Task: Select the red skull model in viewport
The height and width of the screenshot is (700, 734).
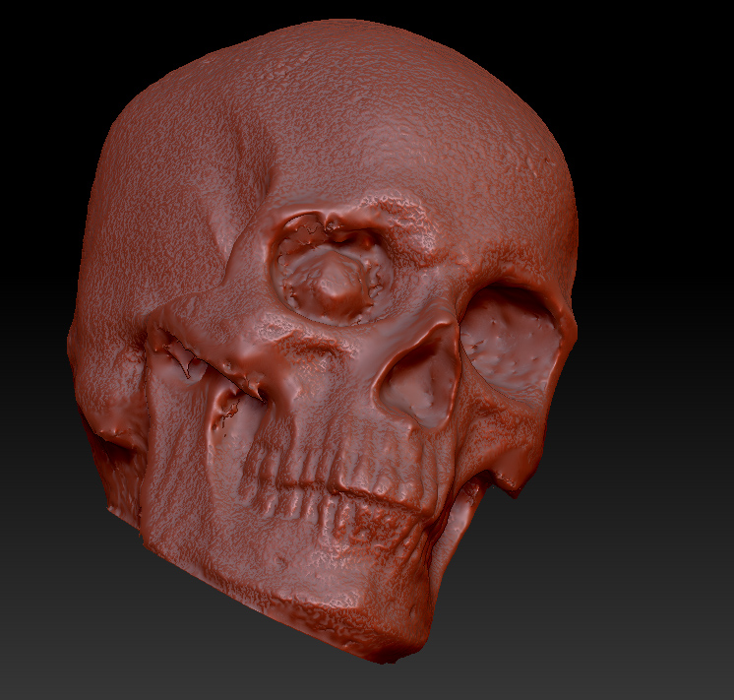Action: (323, 342)
